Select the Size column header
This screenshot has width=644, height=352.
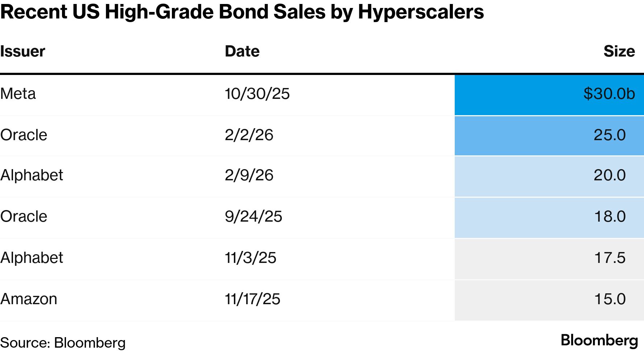619,51
